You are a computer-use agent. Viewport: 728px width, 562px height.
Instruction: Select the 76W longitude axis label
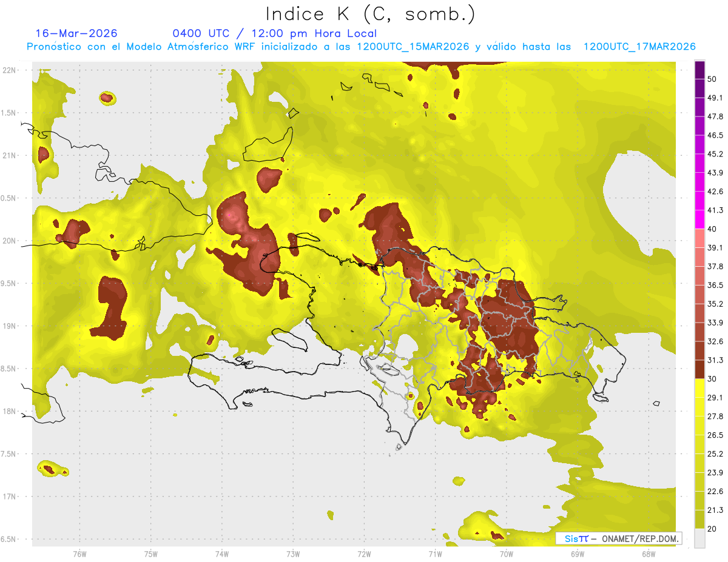click(x=79, y=554)
